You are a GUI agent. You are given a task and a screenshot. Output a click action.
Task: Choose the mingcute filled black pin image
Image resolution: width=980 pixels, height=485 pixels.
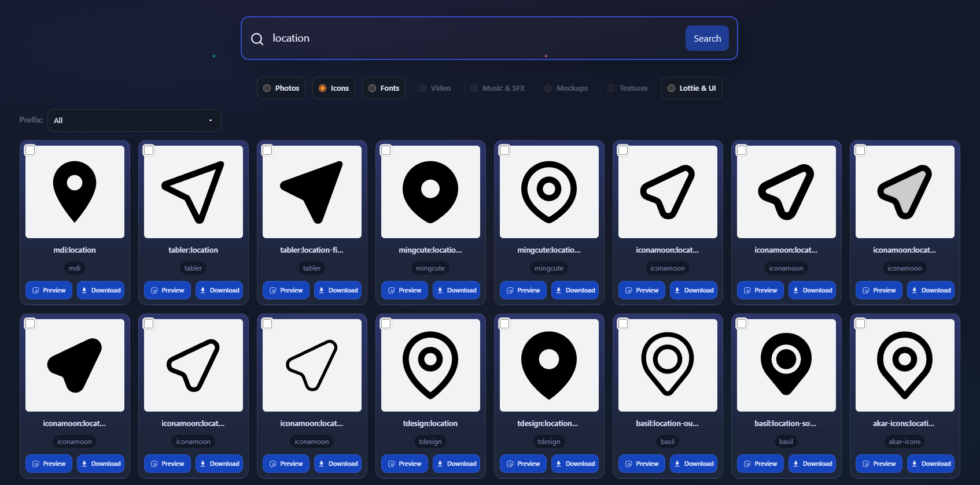(430, 192)
